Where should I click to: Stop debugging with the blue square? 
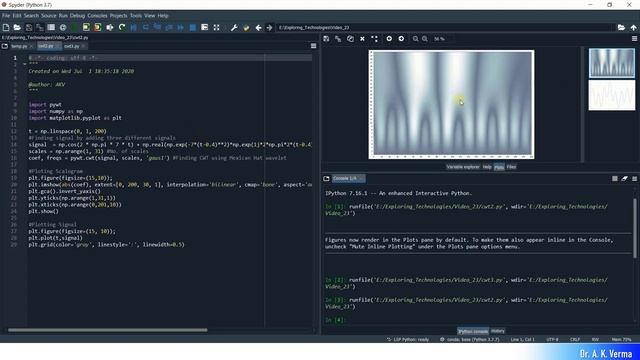(193, 27)
